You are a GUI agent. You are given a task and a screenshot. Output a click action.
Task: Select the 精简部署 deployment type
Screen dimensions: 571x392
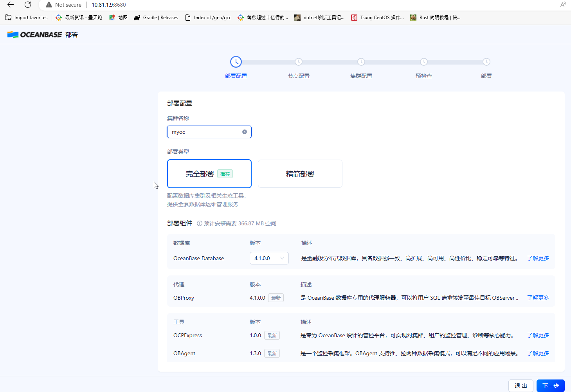tap(300, 174)
